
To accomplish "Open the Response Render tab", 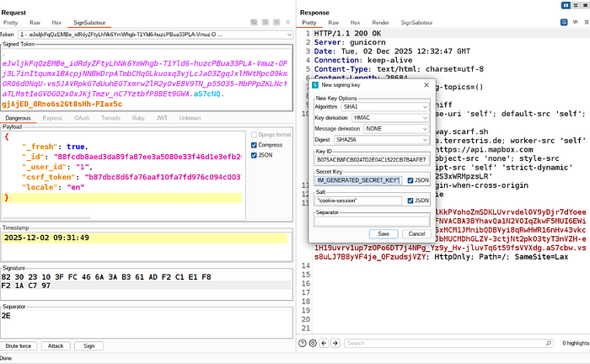I will 380,23.
